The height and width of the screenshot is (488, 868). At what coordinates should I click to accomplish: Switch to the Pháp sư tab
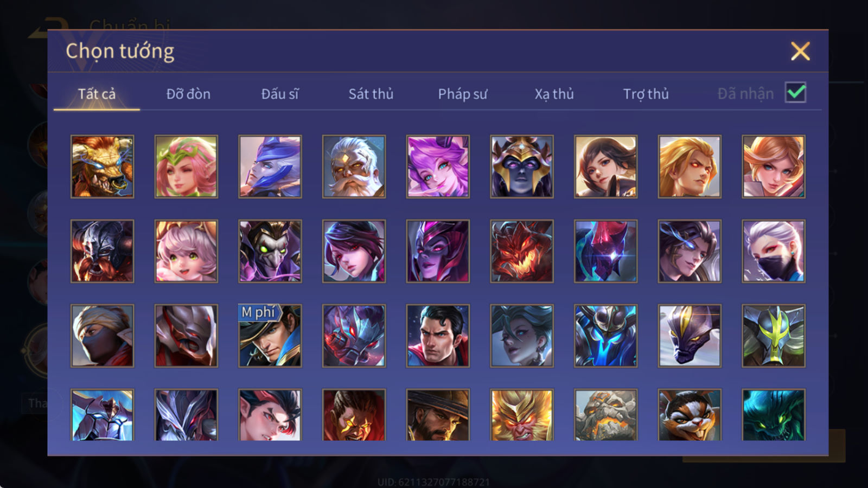click(463, 94)
